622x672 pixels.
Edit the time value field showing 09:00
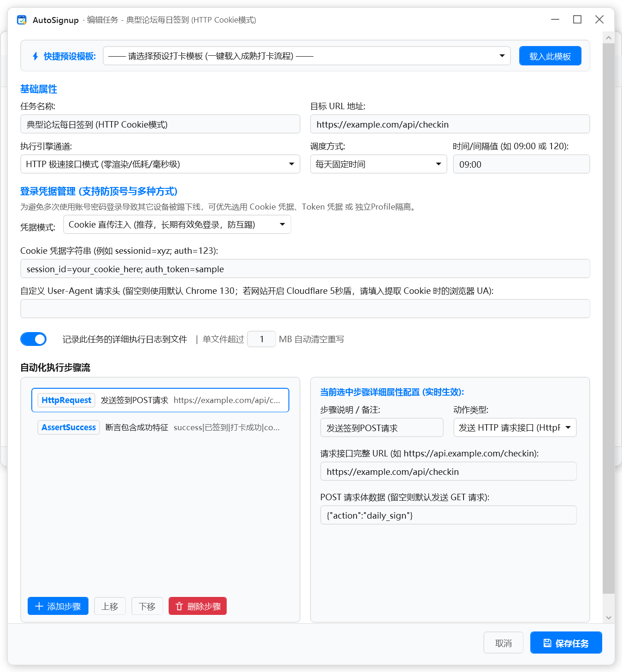tap(522, 164)
